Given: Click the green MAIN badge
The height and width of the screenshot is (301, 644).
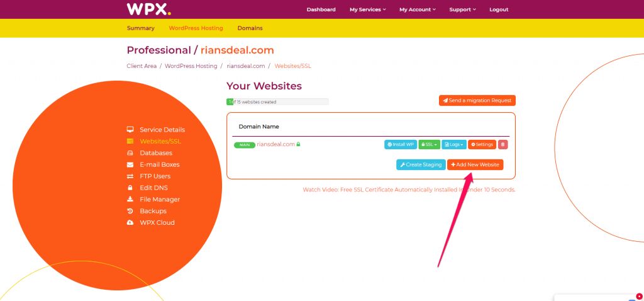Looking at the screenshot, I should 245,145.
